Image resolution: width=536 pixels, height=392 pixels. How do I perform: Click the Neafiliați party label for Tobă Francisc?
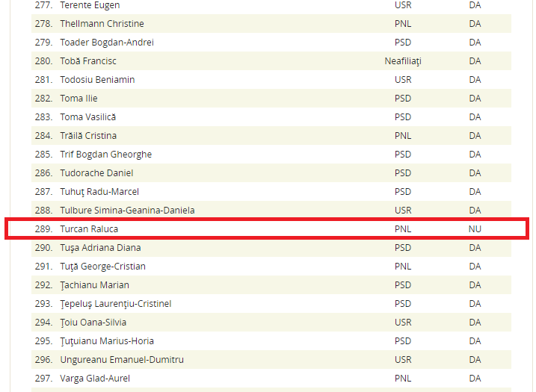coord(403,61)
